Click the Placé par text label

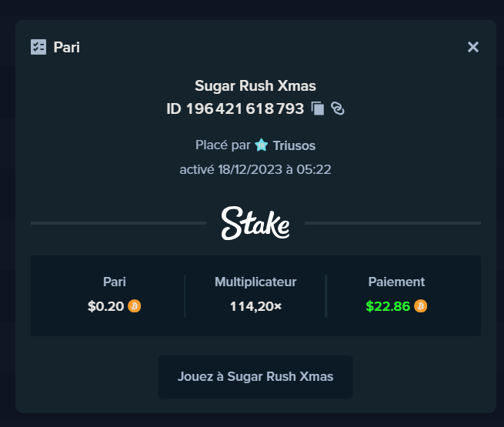click(x=223, y=145)
